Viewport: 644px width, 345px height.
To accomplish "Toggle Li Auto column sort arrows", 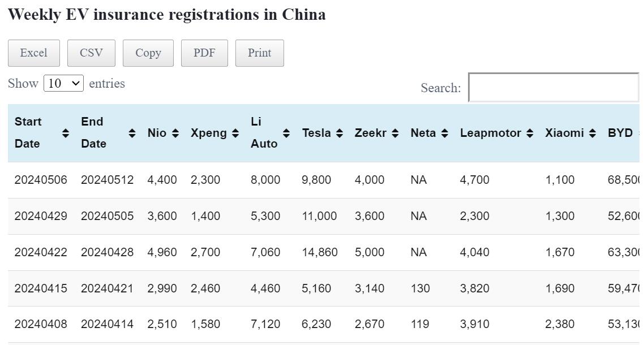I will coord(286,133).
